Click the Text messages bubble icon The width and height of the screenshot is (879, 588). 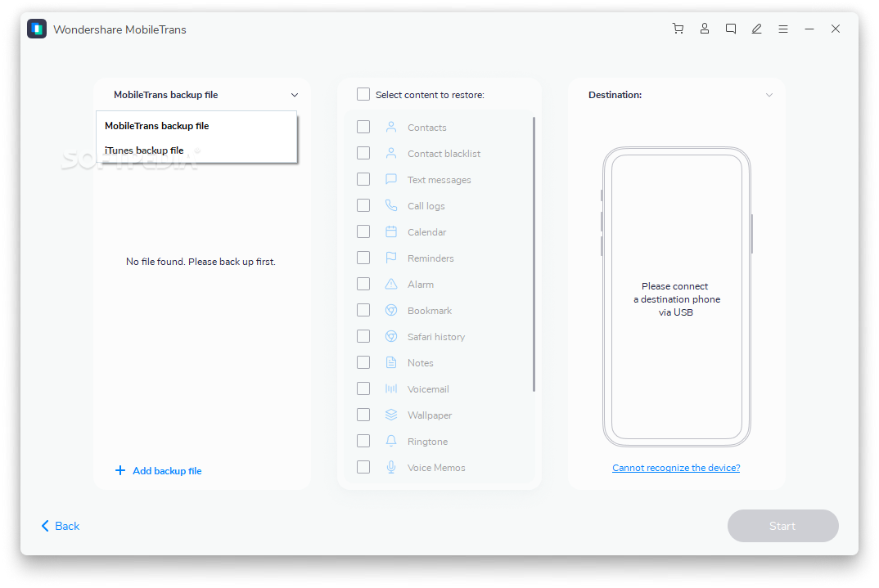click(x=391, y=179)
